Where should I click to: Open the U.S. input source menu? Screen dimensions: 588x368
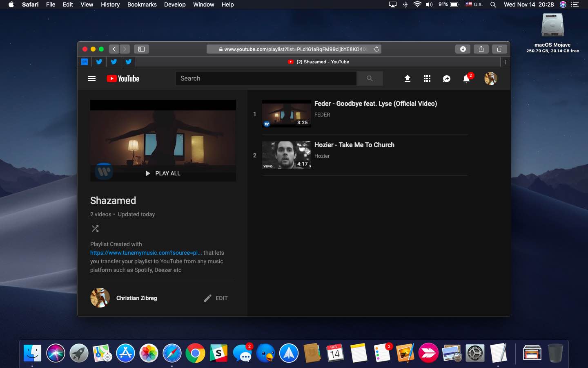tap(474, 4)
